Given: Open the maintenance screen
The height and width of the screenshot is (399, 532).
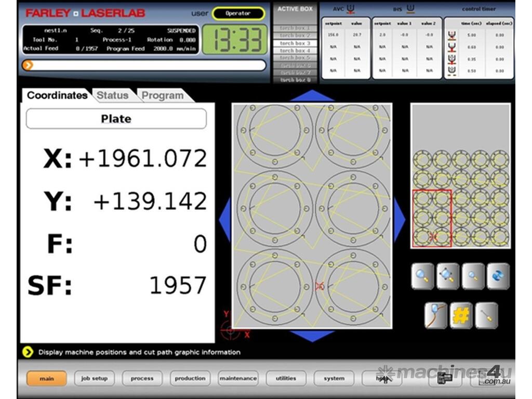Looking at the screenshot, I should coord(238,378).
